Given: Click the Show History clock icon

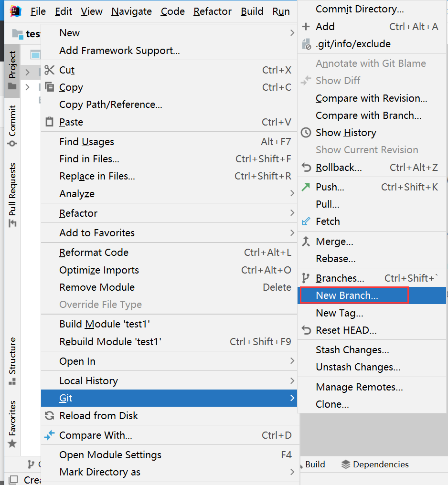Looking at the screenshot, I should (x=306, y=133).
